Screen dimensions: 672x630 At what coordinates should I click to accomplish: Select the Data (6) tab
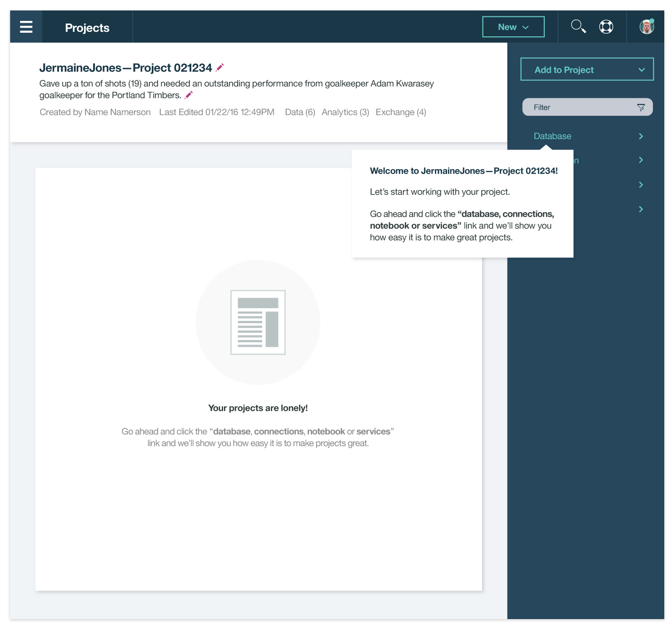coord(300,112)
